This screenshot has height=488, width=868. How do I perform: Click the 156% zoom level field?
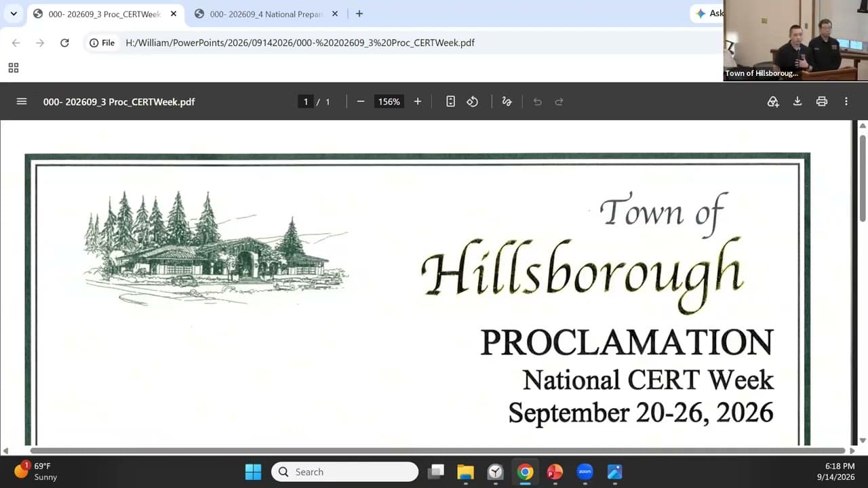[389, 102]
